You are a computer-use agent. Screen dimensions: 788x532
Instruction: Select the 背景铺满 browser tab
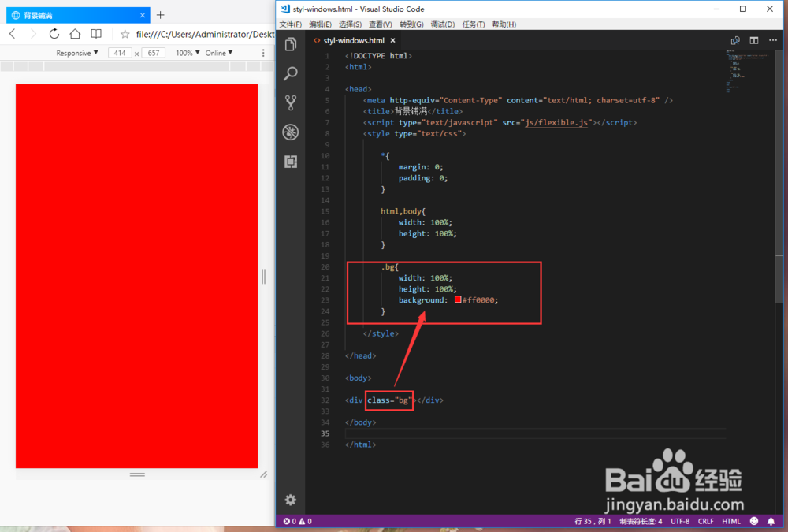pyautogui.click(x=78, y=15)
